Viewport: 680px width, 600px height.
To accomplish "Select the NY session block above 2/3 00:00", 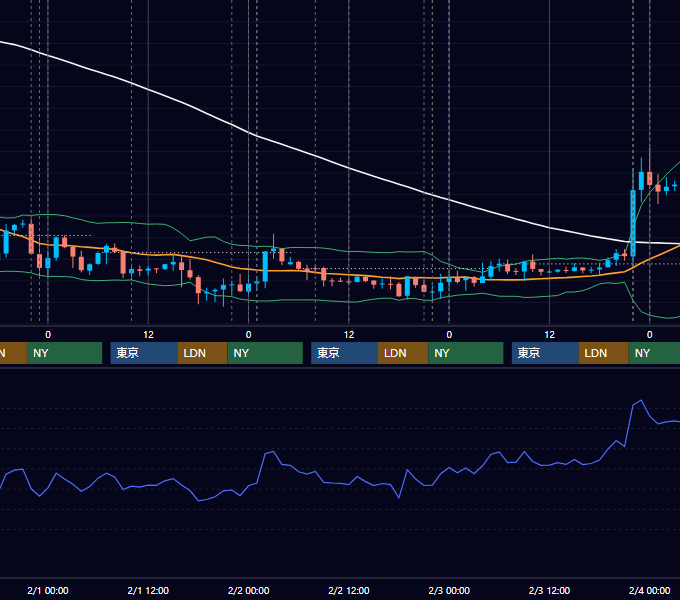I will (466, 353).
